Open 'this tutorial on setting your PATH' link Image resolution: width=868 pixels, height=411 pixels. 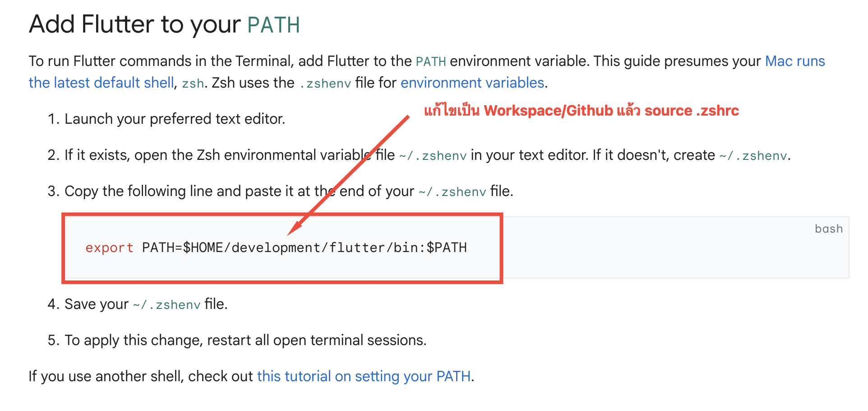tap(364, 376)
